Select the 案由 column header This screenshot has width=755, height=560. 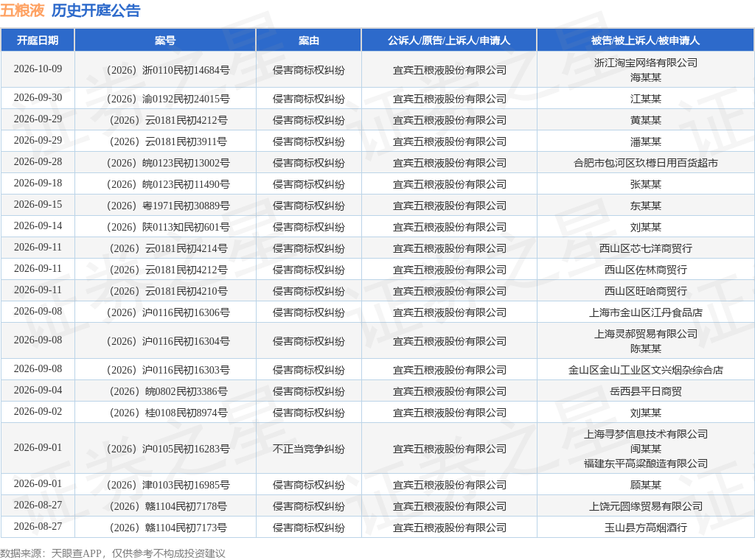(x=309, y=41)
